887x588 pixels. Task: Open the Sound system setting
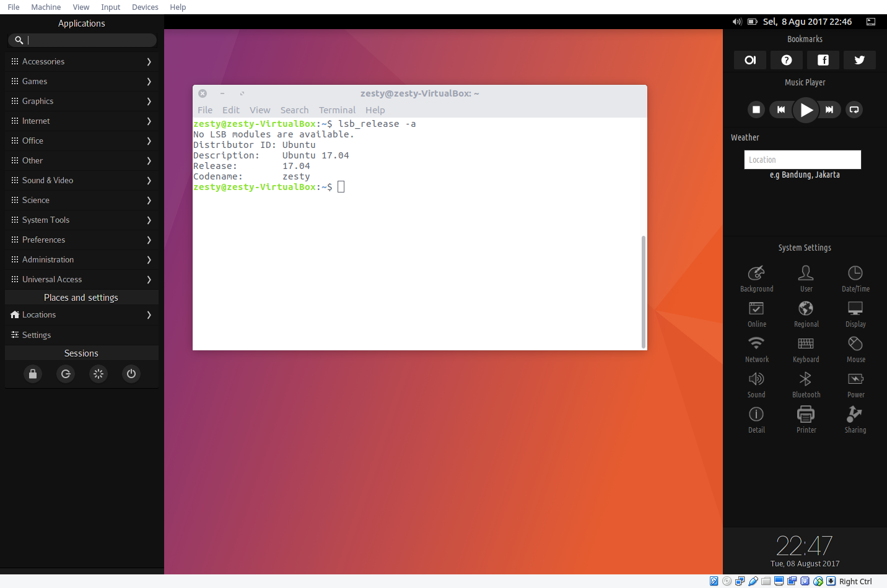click(756, 384)
